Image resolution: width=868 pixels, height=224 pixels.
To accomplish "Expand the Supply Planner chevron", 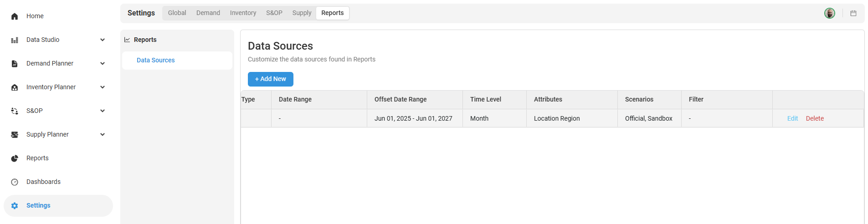I will [x=103, y=135].
